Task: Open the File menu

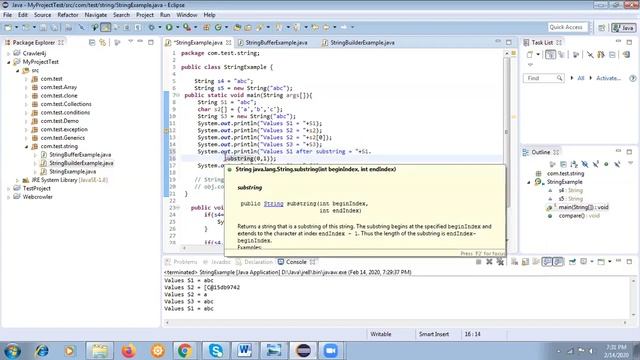Action: 7,15
